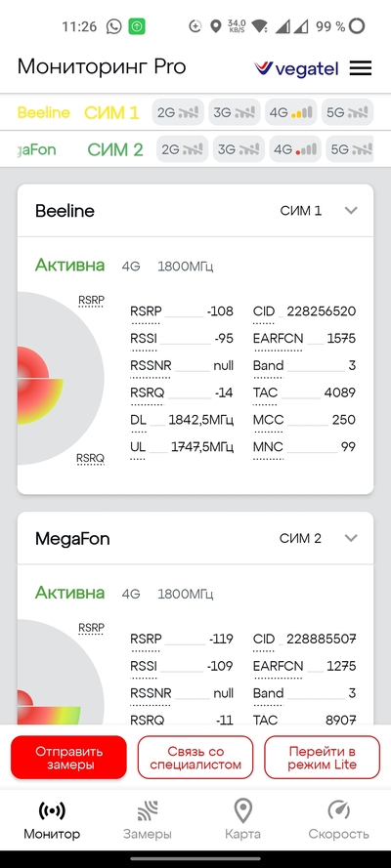This screenshot has height=868, width=391.
Task: Tap RSRP label above Beeline gauge
Action: tap(91, 301)
